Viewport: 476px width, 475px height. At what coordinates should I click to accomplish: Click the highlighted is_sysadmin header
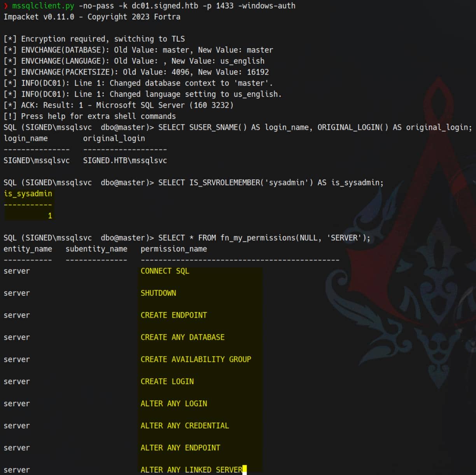tap(28, 194)
